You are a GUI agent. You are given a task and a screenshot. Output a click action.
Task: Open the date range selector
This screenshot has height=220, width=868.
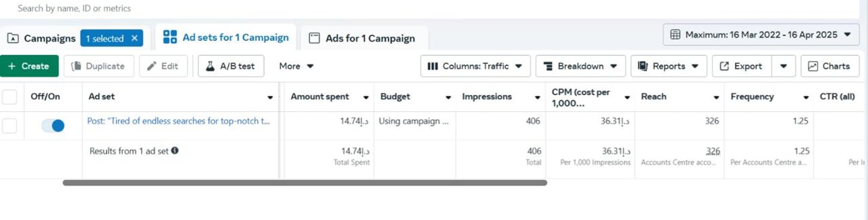point(761,35)
